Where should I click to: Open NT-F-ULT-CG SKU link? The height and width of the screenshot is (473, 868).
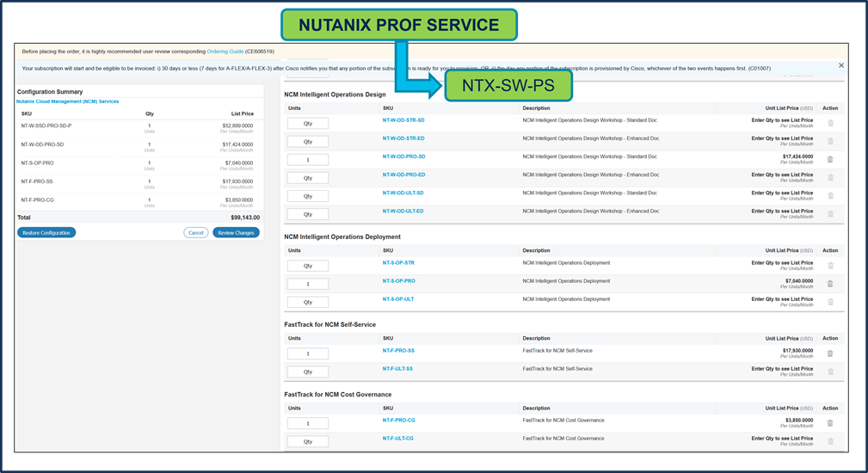[x=398, y=439]
